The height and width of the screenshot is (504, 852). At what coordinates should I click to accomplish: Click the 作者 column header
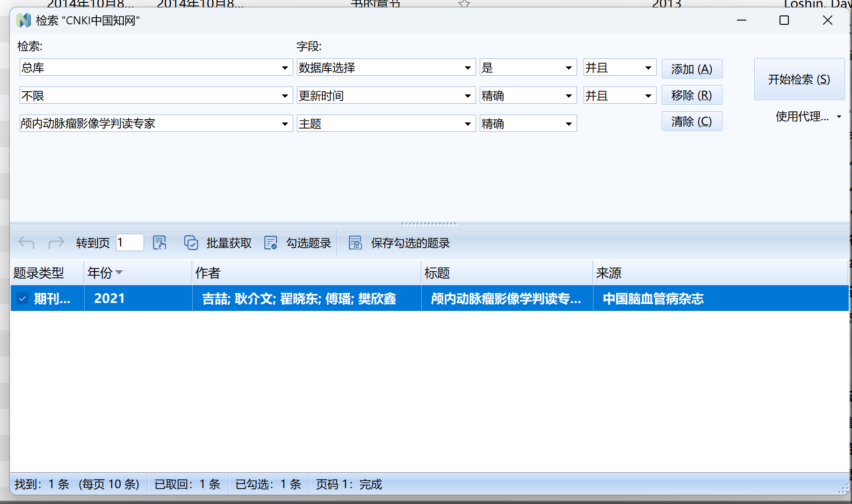[x=307, y=273]
